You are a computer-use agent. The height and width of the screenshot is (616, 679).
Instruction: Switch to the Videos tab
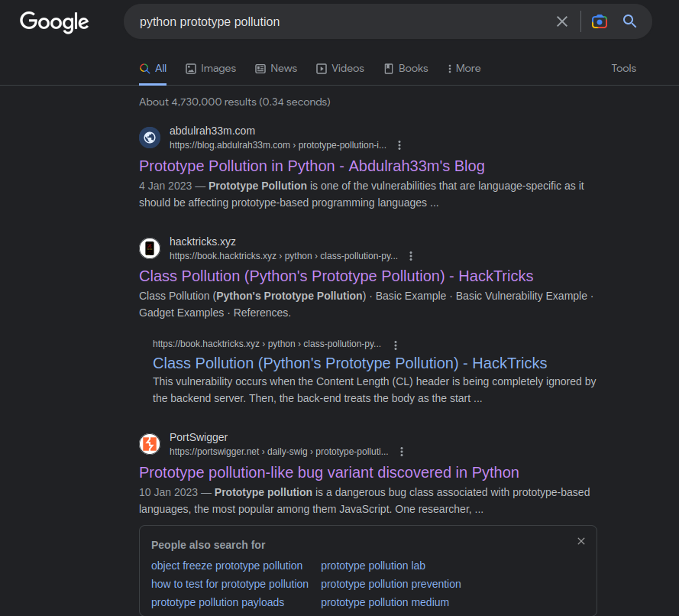(x=341, y=69)
